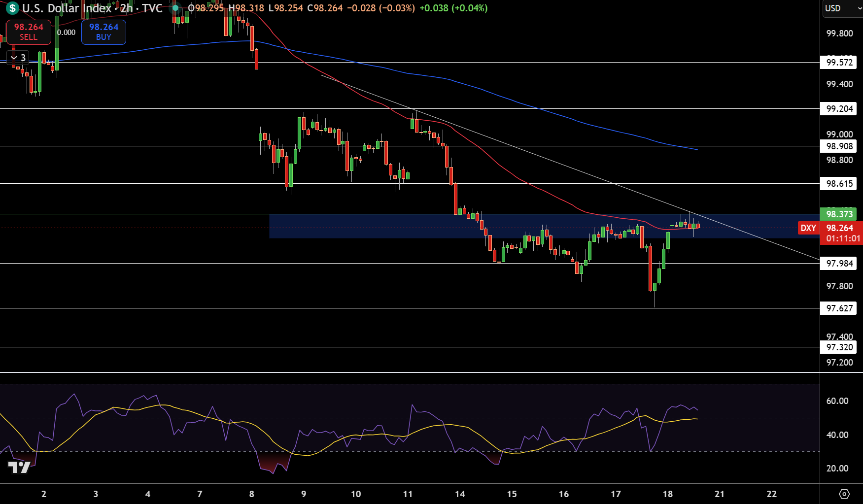Click the date label 18 on time axis
This screenshot has height=504, width=863.
[x=668, y=494]
